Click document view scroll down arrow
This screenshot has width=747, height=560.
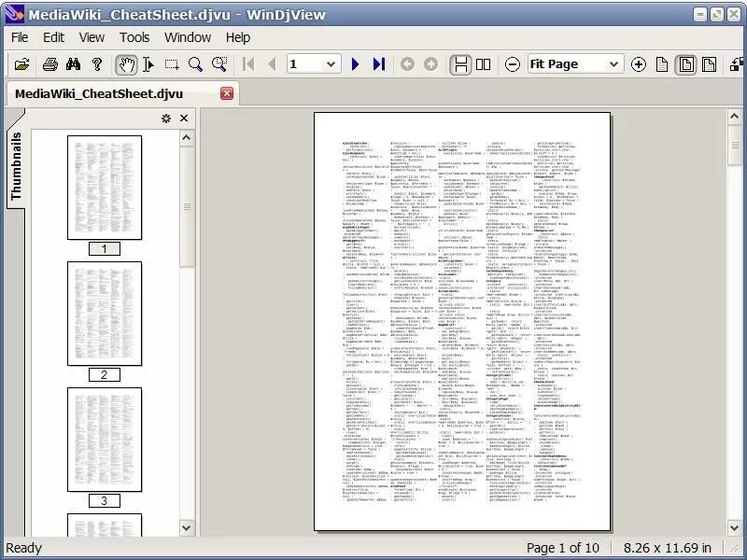click(x=734, y=527)
